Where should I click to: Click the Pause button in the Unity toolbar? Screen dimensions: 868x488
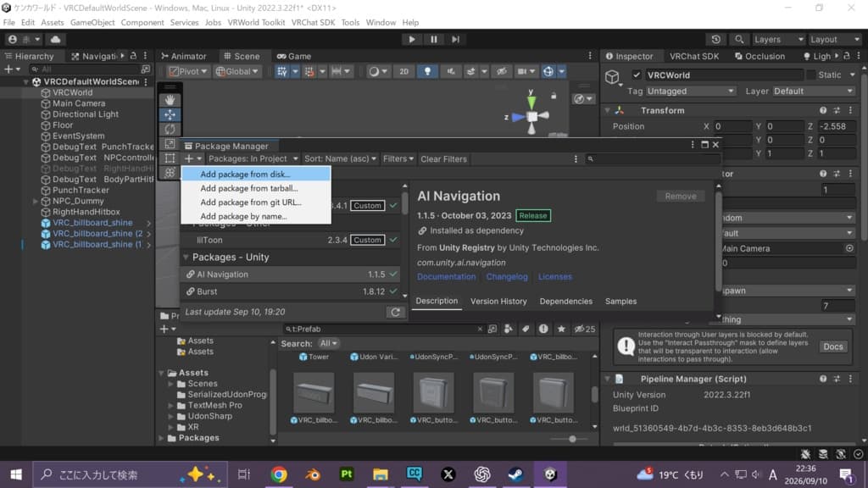pyautogui.click(x=433, y=39)
